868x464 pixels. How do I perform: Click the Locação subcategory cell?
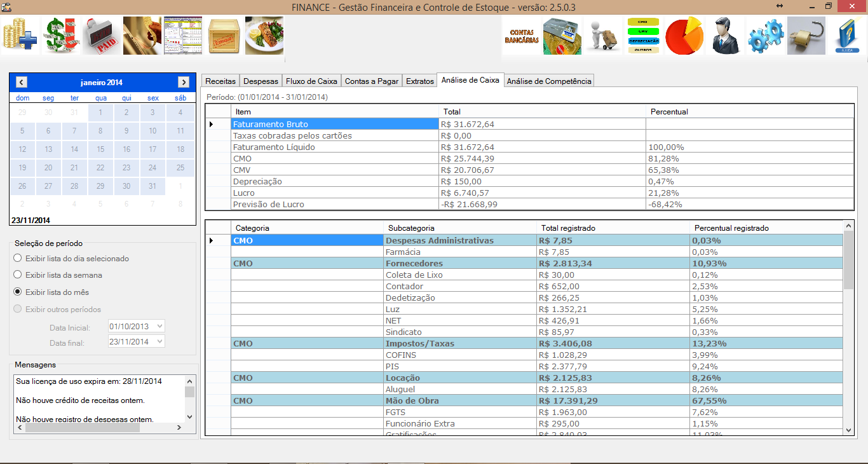(x=460, y=378)
